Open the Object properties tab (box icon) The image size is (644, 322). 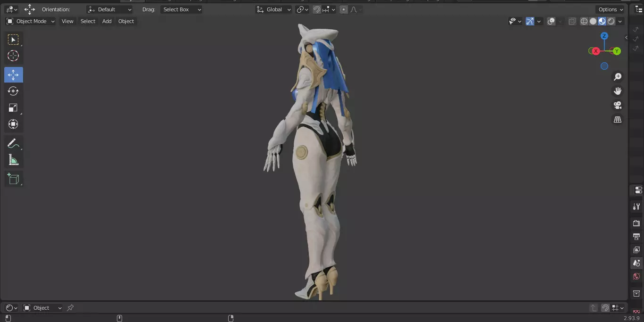636,293
